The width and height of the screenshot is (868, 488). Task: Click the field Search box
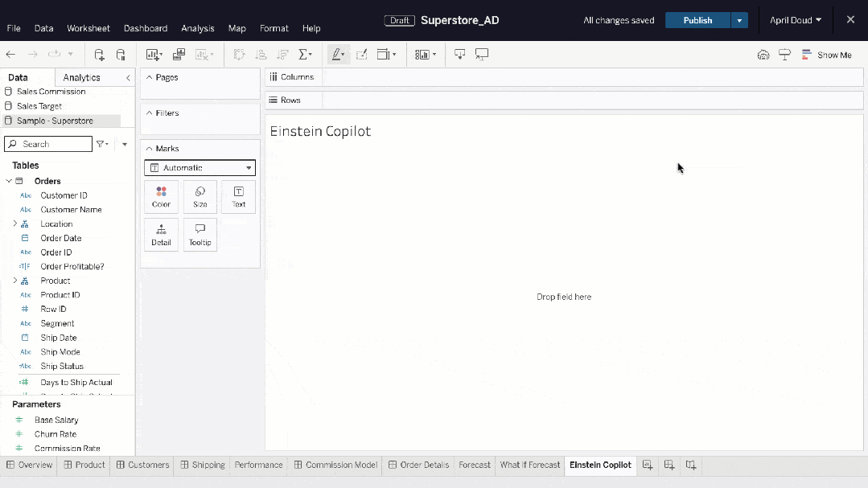click(x=50, y=144)
